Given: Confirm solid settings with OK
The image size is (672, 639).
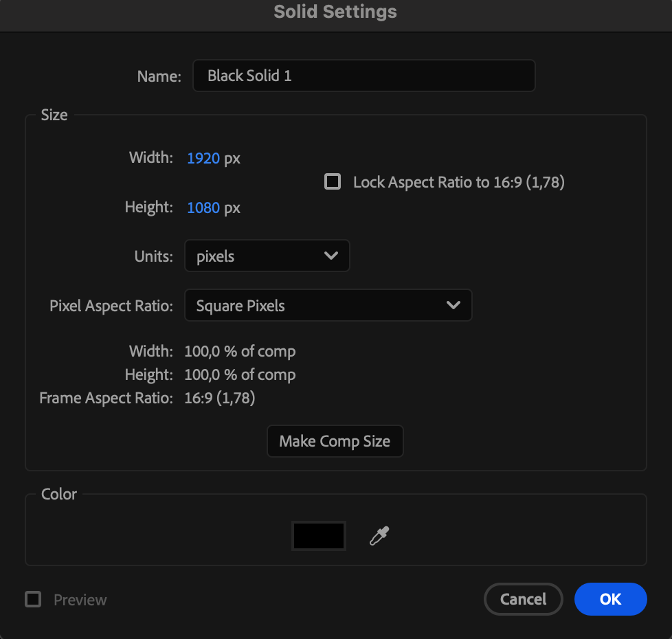Looking at the screenshot, I should tap(610, 599).
